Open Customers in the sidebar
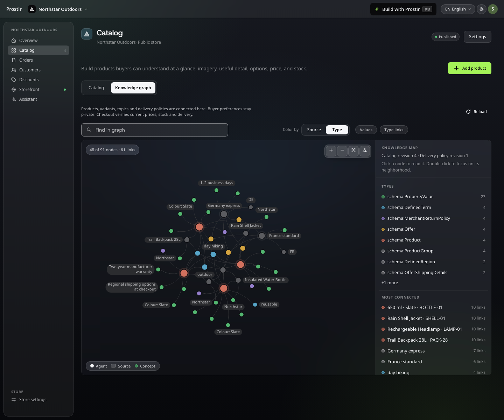Image resolution: width=504 pixels, height=420 pixels. pos(38,70)
